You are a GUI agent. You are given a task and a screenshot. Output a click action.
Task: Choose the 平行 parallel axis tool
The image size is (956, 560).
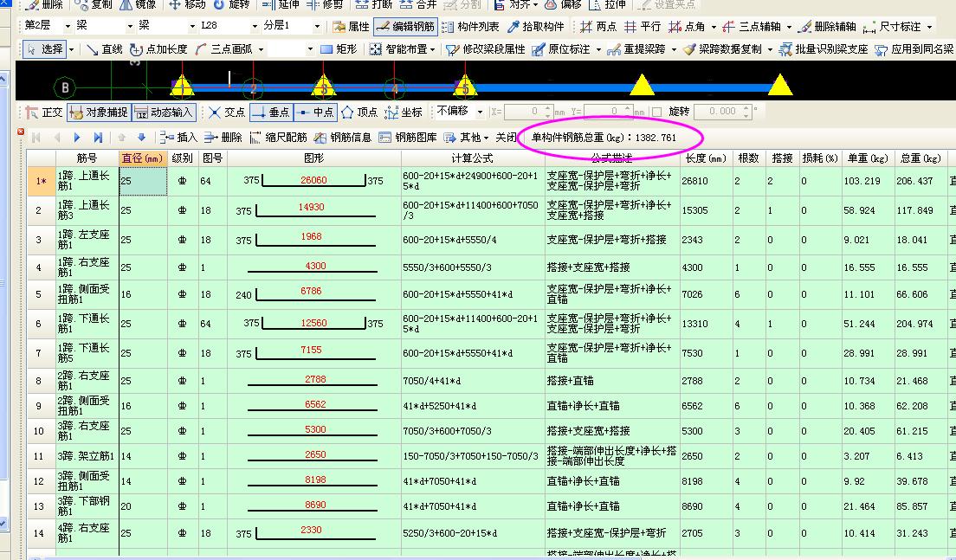[x=643, y=27]
